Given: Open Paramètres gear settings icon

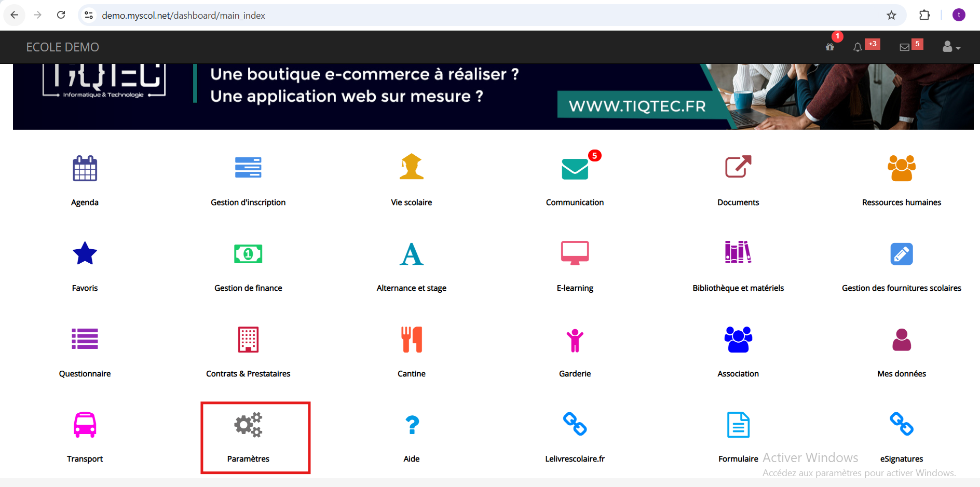Looking at the screenshot, I should pyautogui.click(x=248, y=425).
